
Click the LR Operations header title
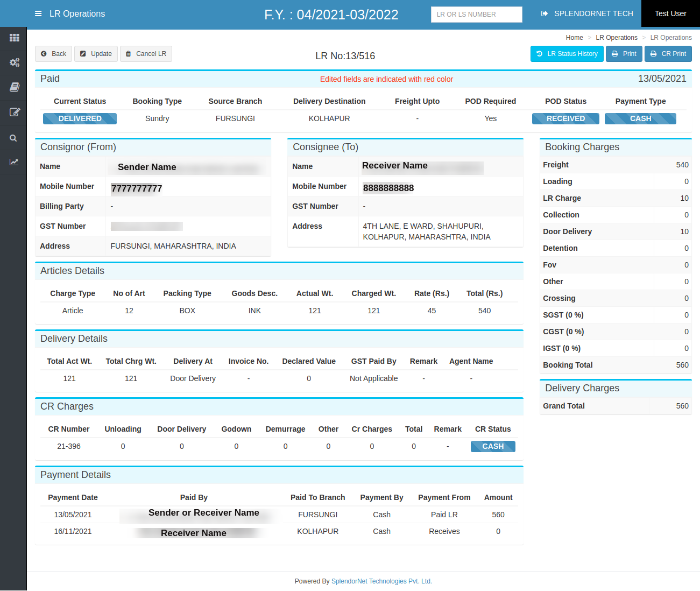pos(77,13)
